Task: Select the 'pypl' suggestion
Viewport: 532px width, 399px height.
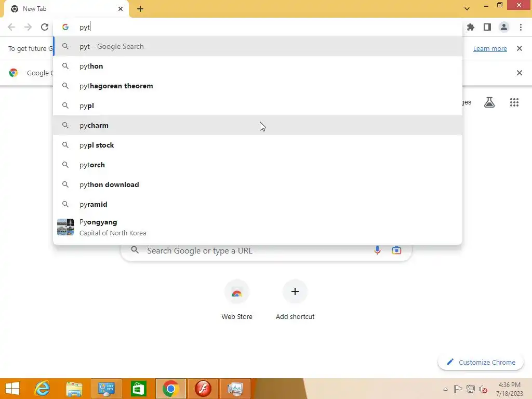Action: point(258,105)
